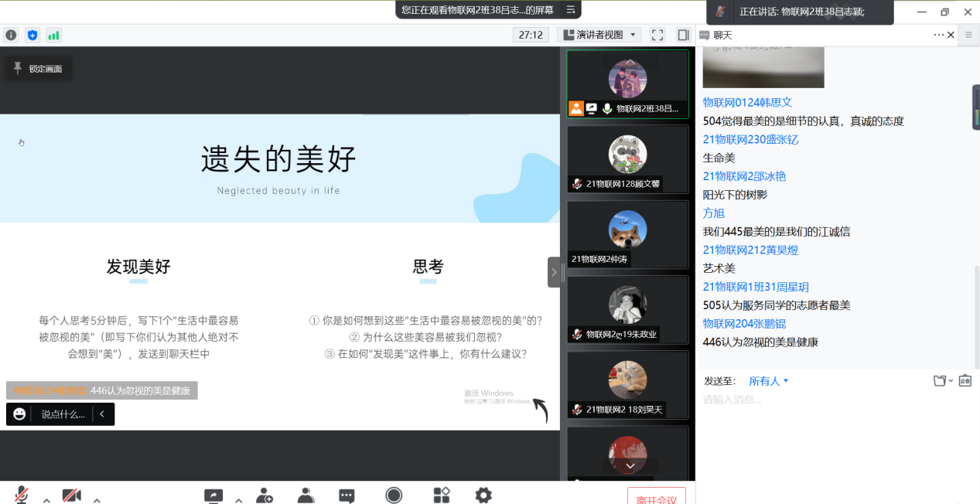Screen dimensions: 980x504
Task: Enter full screen mode
Action: pos(657,35)
